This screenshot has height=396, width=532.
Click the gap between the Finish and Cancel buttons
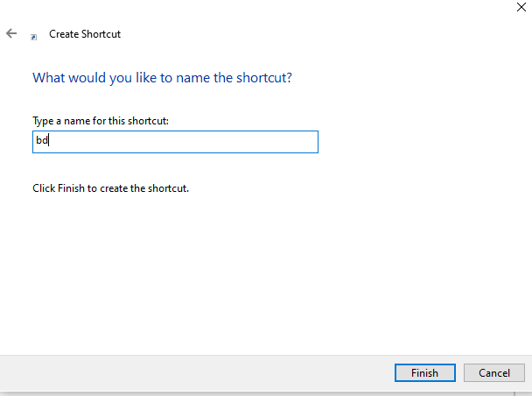[x=460, y=372]
